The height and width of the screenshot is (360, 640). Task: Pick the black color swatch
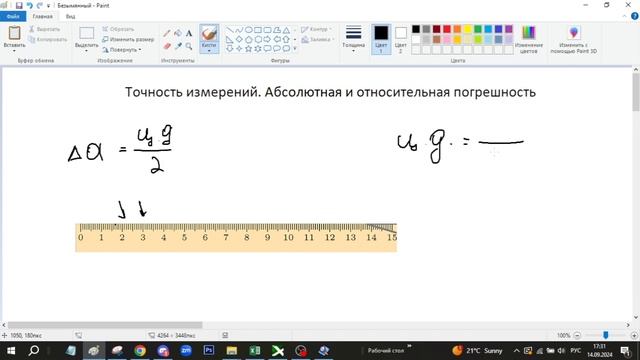click(416, 29)
